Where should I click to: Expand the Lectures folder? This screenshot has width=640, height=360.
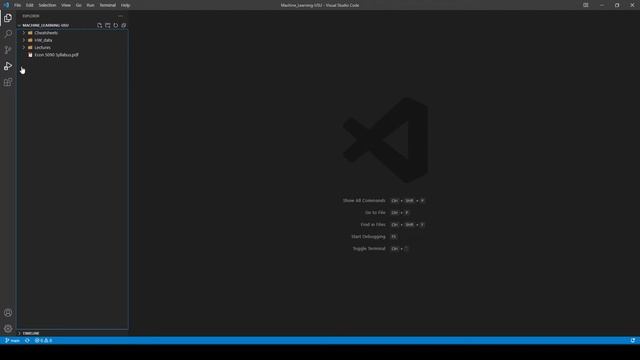(x=24, y=47)
